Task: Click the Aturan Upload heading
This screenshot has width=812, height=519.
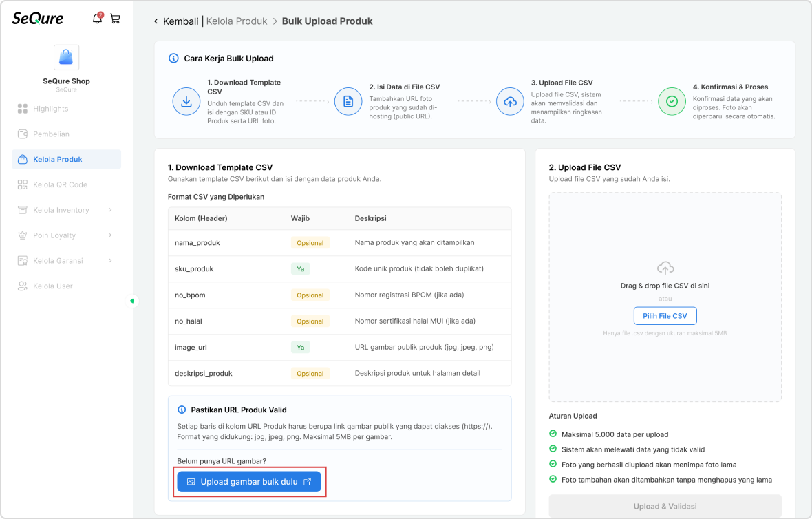Action: point(573,416)
